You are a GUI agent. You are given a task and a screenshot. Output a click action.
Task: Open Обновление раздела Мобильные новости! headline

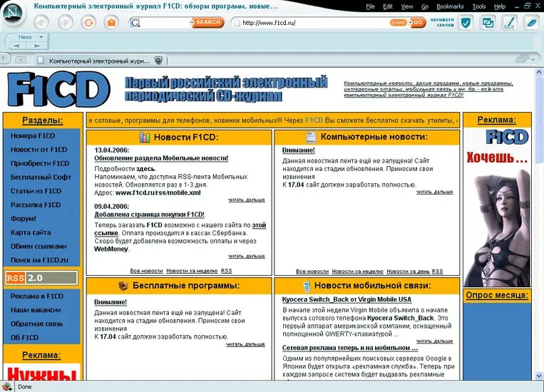(x=161, y=158)
